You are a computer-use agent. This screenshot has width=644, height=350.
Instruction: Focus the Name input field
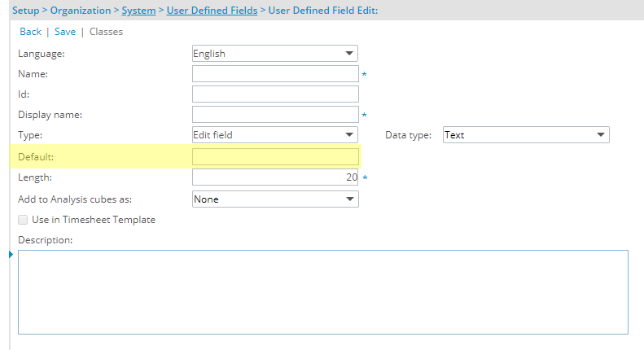(275, 74)
